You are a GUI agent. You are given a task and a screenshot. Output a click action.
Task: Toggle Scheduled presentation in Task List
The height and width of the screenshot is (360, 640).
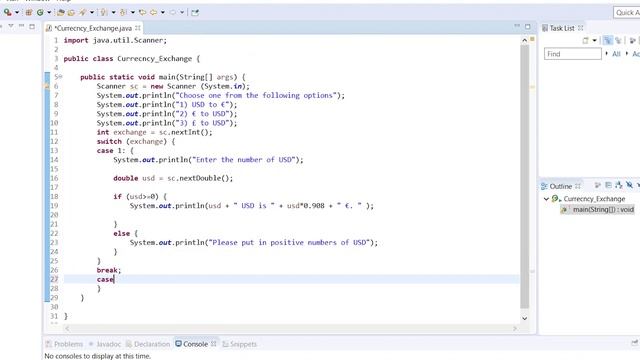tap(618, 40)
